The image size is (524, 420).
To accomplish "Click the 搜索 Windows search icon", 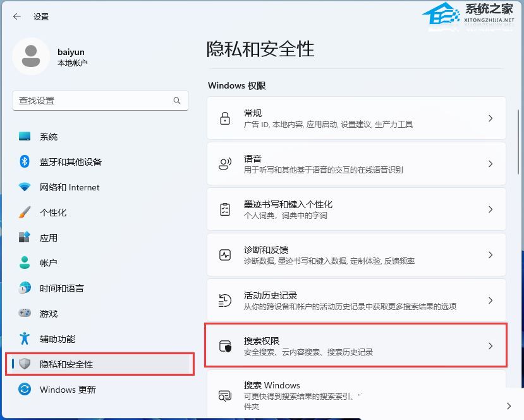I will (225, 396).
